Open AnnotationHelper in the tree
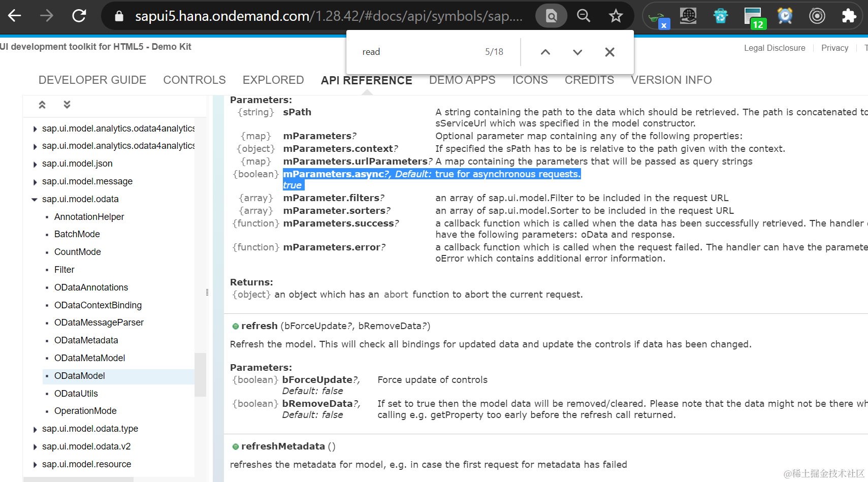868x482 pixels. click(x=89, y=217)
